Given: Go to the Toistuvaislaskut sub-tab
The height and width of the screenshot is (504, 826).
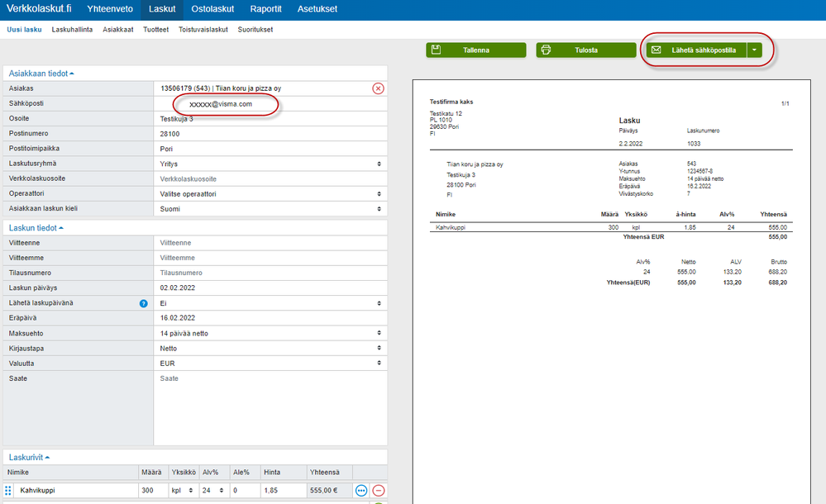Looking at the screenshot, I should tap(203, 30).
